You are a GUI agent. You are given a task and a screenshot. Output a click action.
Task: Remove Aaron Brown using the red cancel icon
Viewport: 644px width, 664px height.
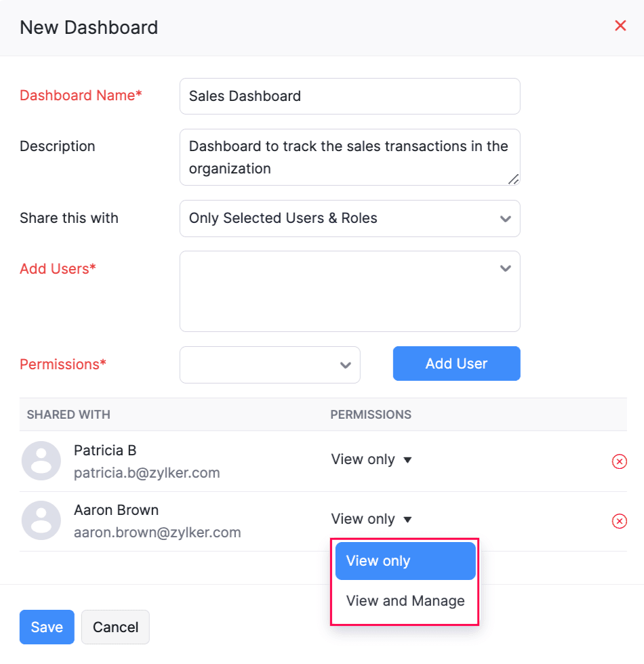620,521
